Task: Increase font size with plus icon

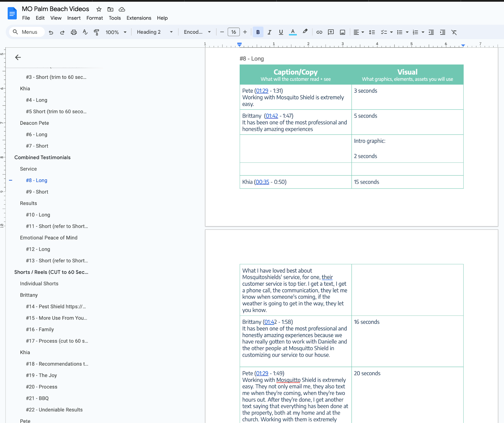Action: pos(245,32)
